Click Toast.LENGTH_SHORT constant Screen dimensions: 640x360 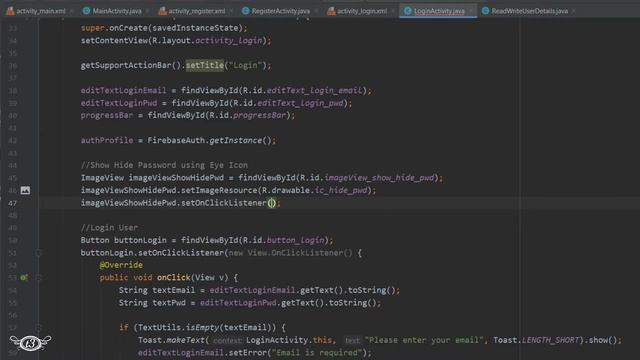click(536, 340)
